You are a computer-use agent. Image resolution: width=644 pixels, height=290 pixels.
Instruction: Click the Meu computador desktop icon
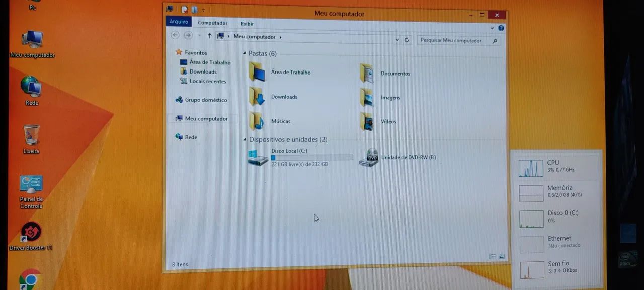pos(33,44)
